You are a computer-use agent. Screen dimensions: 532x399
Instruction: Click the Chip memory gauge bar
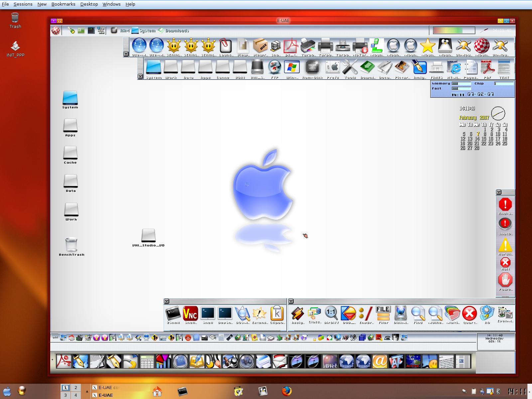tap(504, 83)
